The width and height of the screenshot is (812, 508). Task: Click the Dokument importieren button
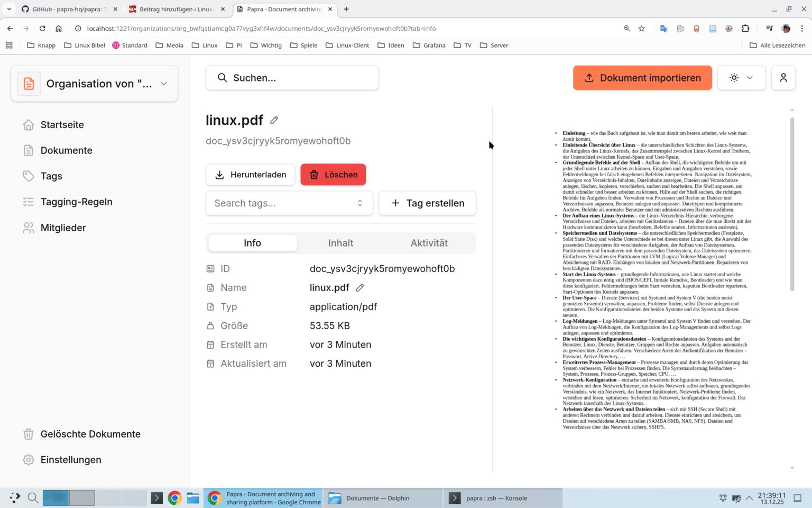tap(642, 78)
